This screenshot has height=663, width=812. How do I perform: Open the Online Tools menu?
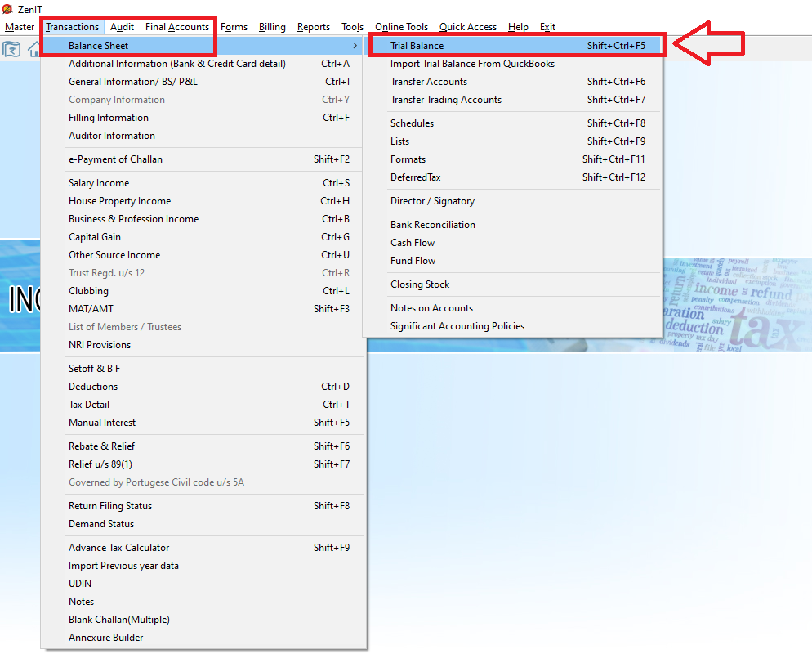coord(401,27)
